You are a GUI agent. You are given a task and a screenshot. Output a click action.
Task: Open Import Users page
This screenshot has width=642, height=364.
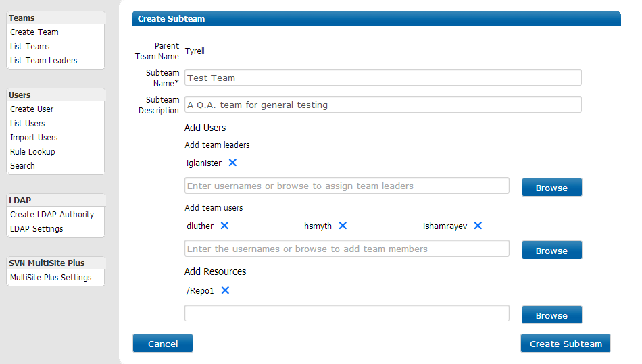pyautogui.click(x=34, y=137)
